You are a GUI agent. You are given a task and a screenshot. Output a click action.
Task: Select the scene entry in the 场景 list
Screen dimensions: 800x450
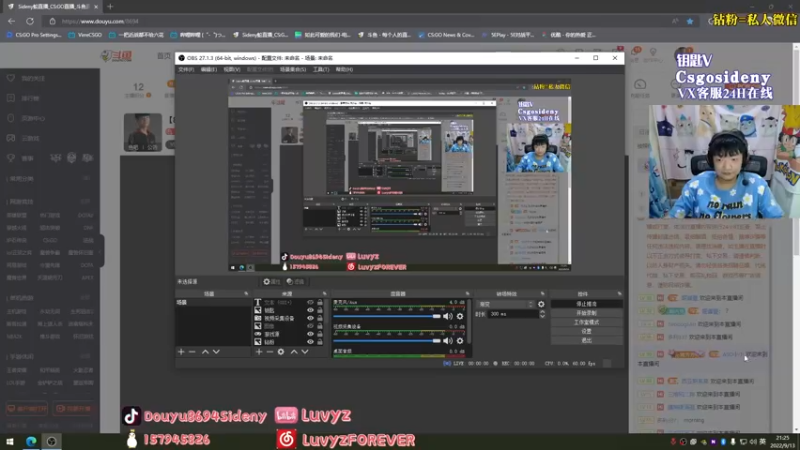click(213, 303)
